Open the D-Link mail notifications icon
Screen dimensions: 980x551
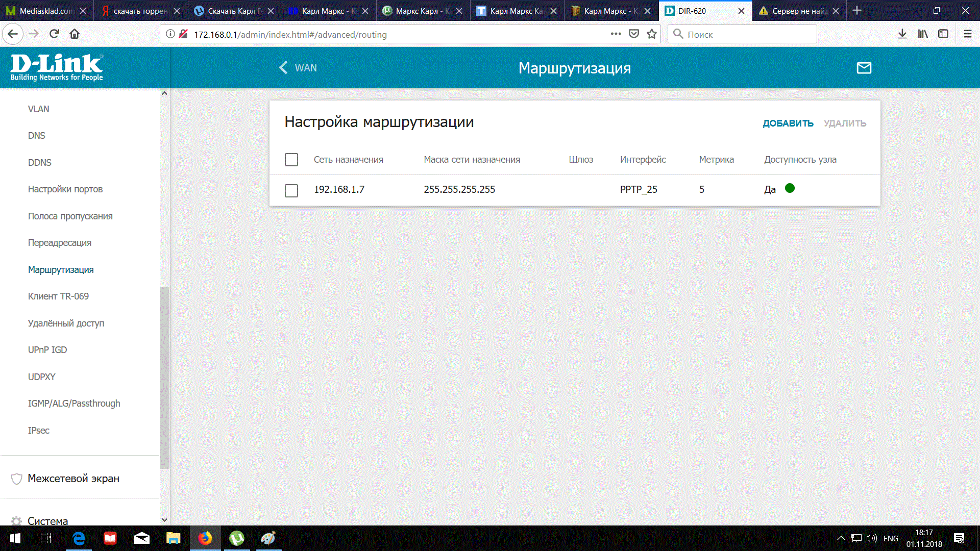coord(864,68)
